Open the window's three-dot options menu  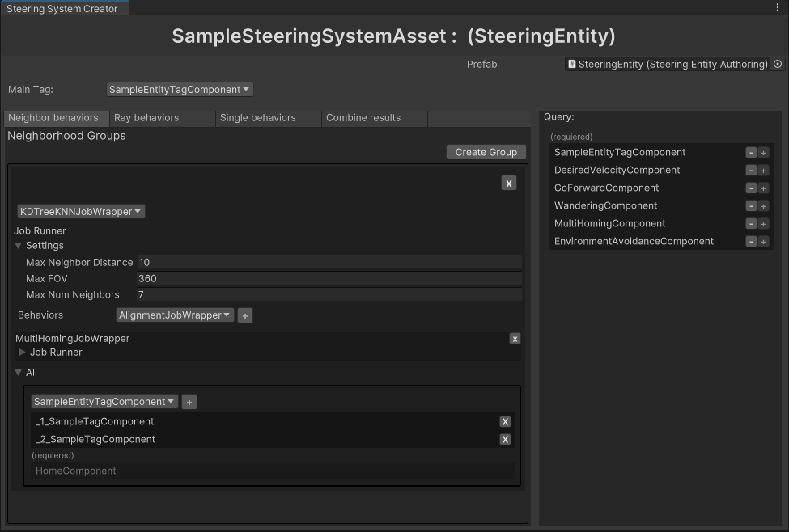pyautogui.click(x=778, y=7)
